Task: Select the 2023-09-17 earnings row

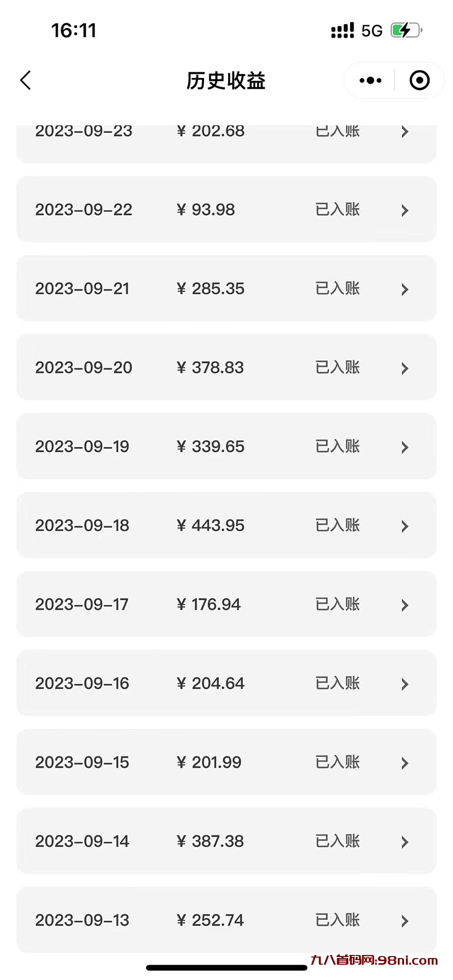Action: [x=226, y=604]
